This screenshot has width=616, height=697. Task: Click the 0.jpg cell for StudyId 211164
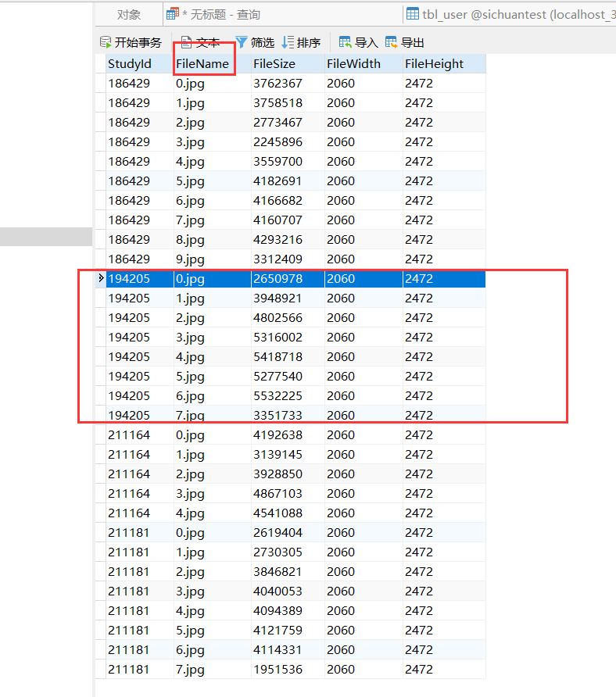pos(190,435)
